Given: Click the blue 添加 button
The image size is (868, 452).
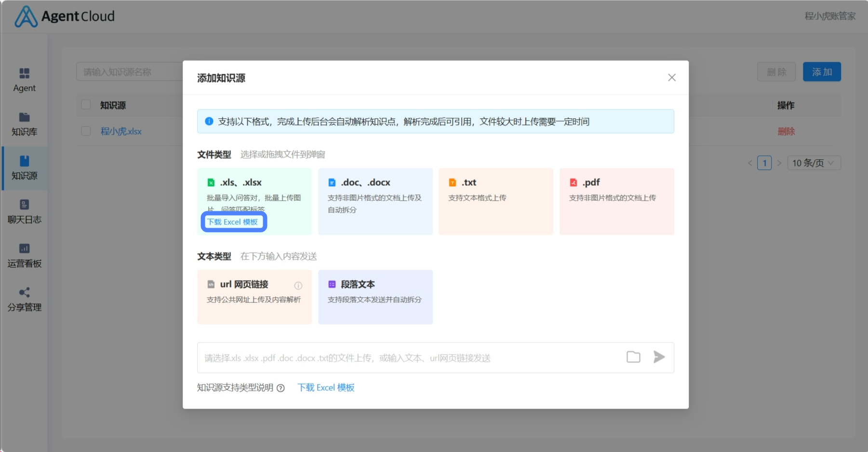Looking at the screenshot, I should [822, 72].
